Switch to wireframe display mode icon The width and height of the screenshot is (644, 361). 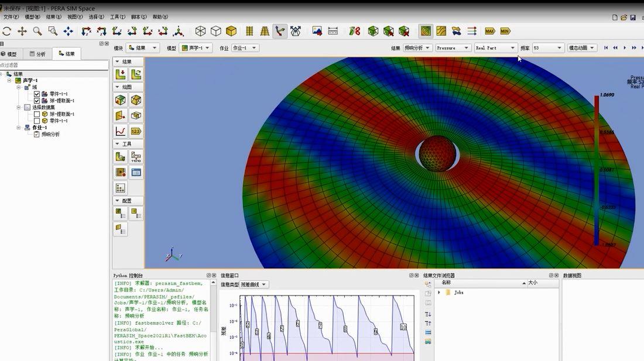coord(201,31)
